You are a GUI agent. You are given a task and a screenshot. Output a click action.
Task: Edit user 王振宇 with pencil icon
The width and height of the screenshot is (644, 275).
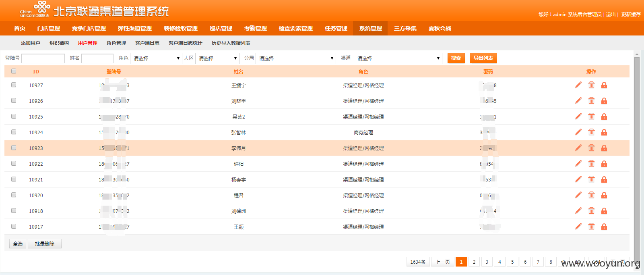point(578,85)
